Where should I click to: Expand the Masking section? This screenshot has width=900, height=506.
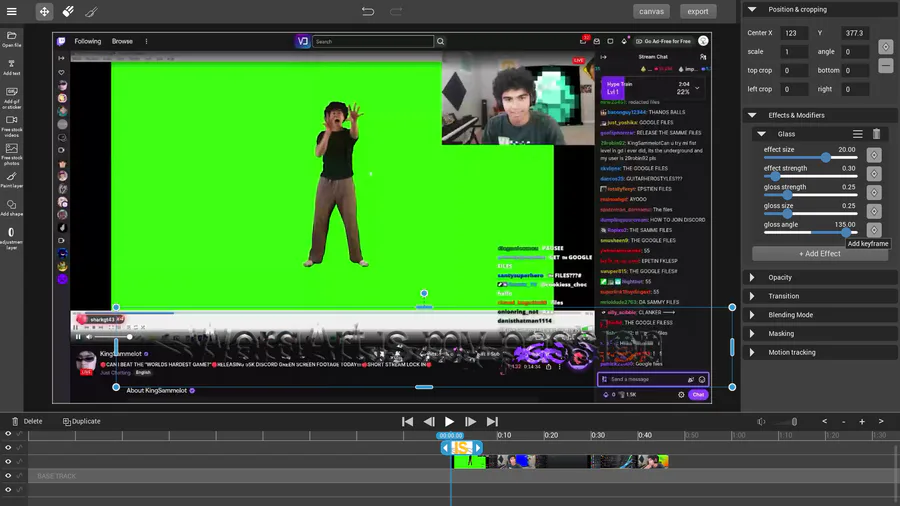752,333
